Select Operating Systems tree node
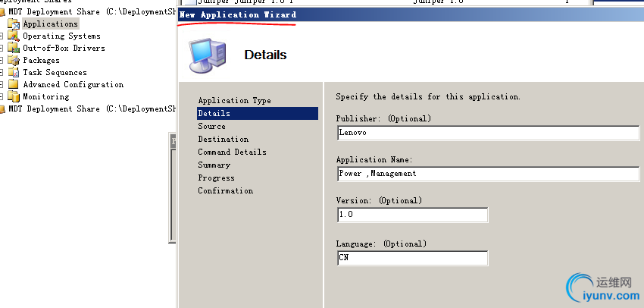644x308 pixels. tap(61, 36)
